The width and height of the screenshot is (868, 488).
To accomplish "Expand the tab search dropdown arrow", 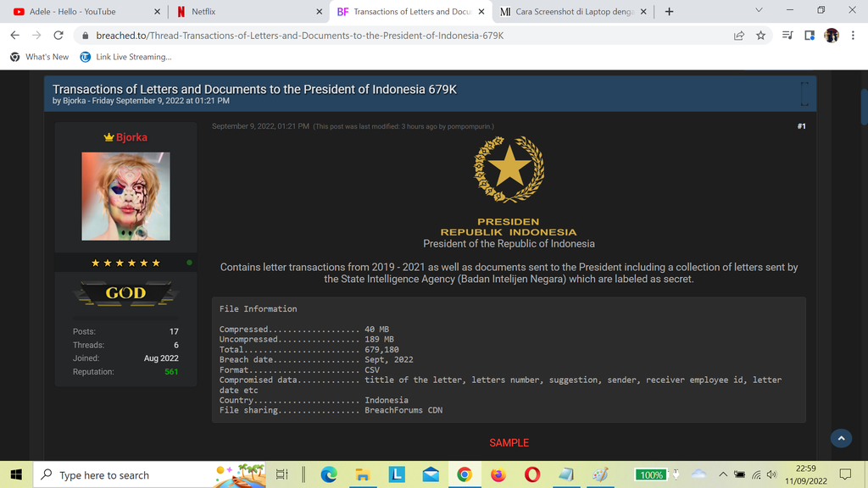I will [x=758, y=11].
